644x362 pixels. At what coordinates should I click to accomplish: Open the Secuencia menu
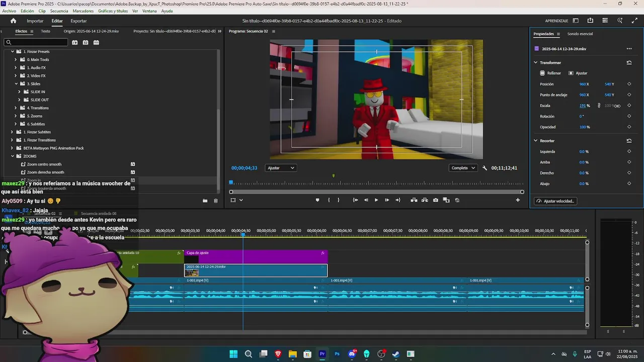point(59,11)
